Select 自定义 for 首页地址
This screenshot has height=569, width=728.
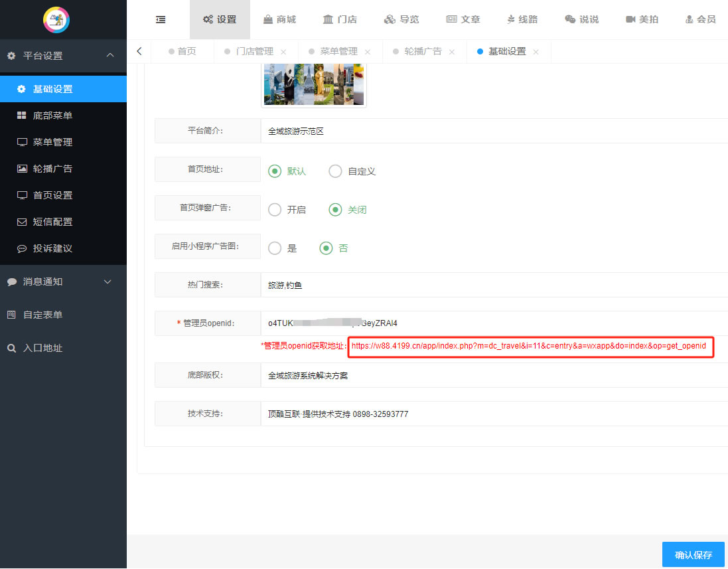[x=335, y=171]
